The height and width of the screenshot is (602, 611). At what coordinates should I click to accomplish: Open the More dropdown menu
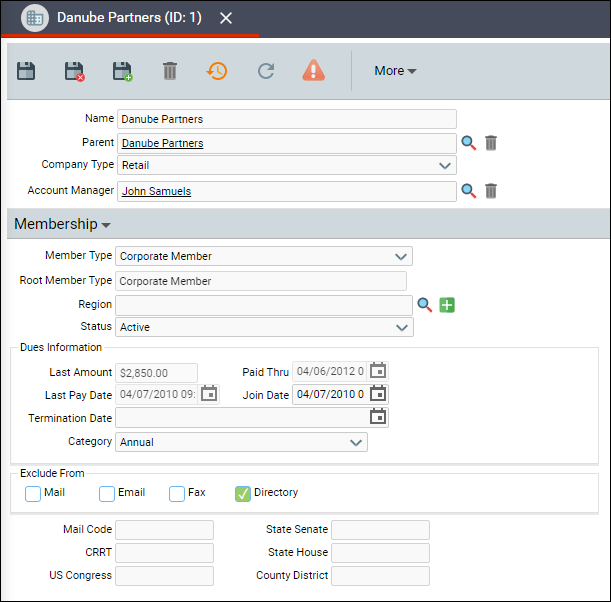click(395, 71)
